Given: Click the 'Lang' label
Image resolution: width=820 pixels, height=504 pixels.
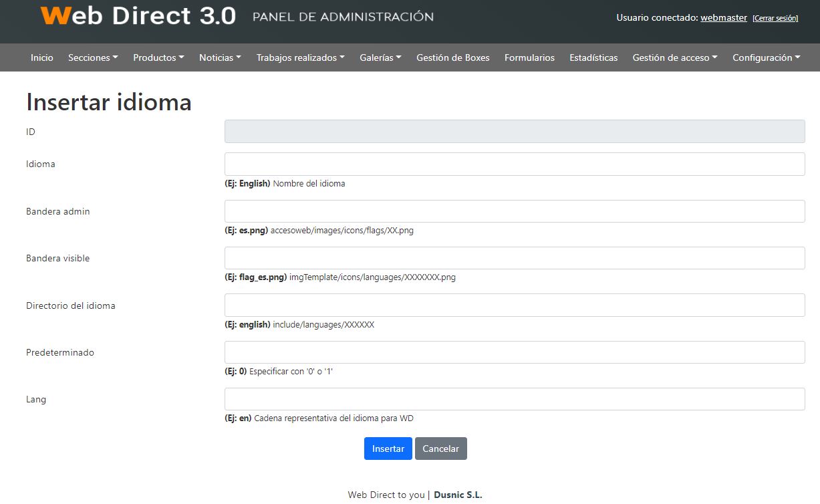Looking at the screenshot, I should click(x=36, y=399).
